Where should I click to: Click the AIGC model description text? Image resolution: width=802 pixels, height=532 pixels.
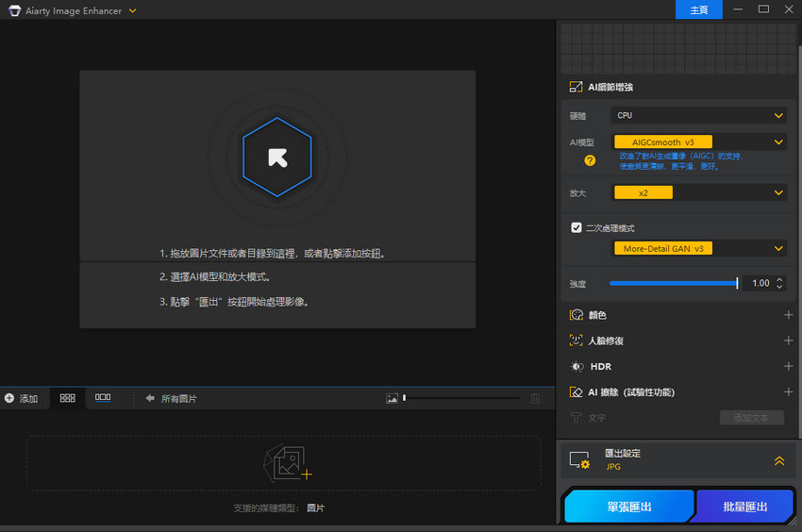[681, 161]
